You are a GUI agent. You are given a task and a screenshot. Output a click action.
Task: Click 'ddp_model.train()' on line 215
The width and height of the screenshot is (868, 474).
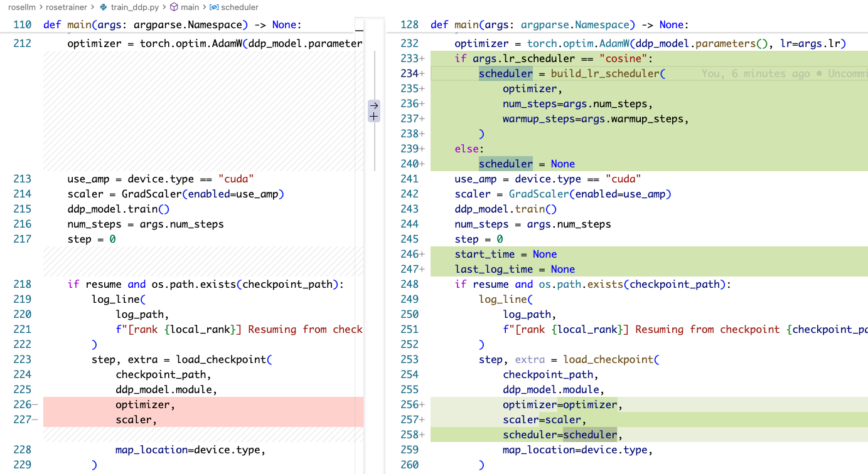[x=119, y=209]
